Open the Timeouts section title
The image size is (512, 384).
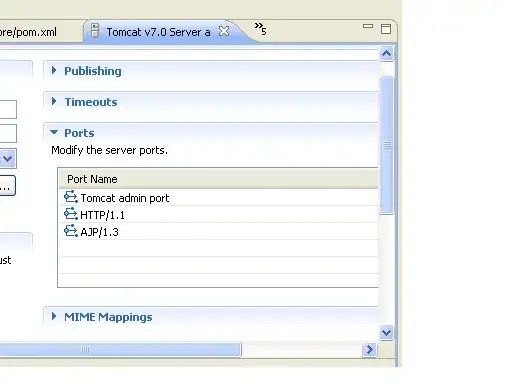91,102
